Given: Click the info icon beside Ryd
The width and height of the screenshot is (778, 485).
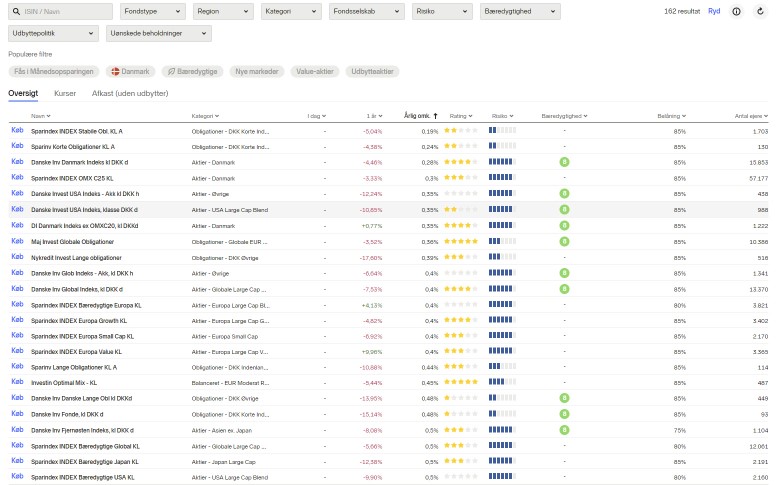Looking at the screenshot, I should [x=736, y=11].
